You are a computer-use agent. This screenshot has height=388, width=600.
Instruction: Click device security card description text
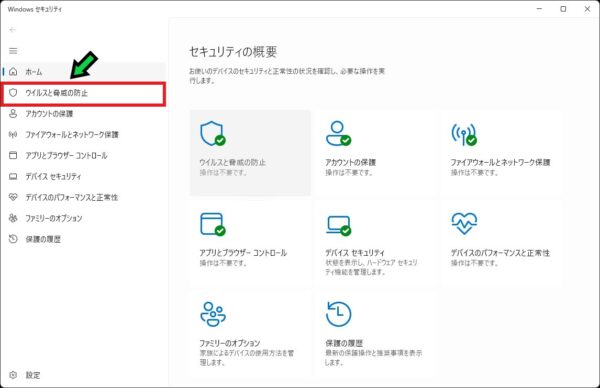(371, 267)
